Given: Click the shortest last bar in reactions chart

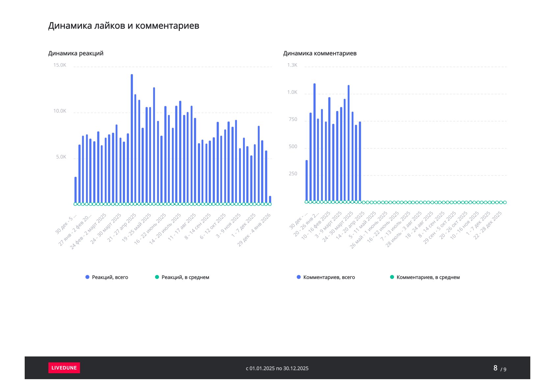Looking at the screenshot, I should point(270,199).
